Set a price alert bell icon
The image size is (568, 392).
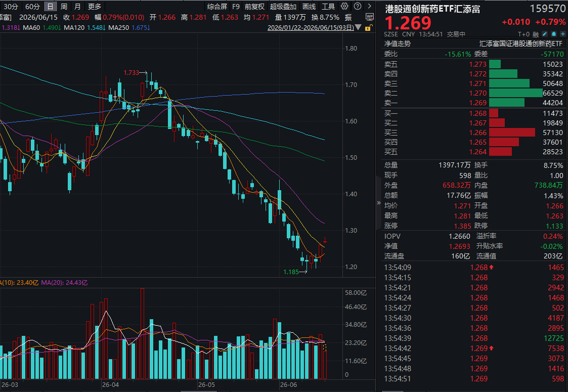[x=554, y=34]
